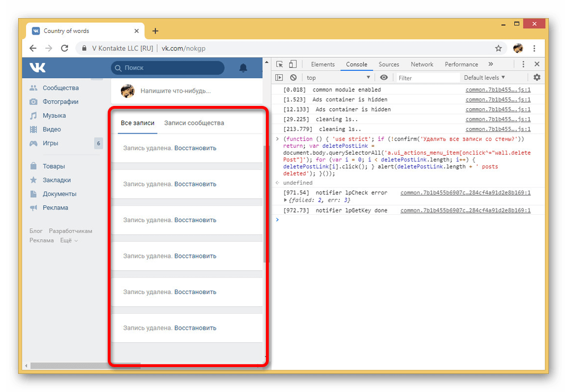This screenshot has width=567, height=392.
Task: Open a new browser tab
Action: pyautogui.click(x=155, y=31)
